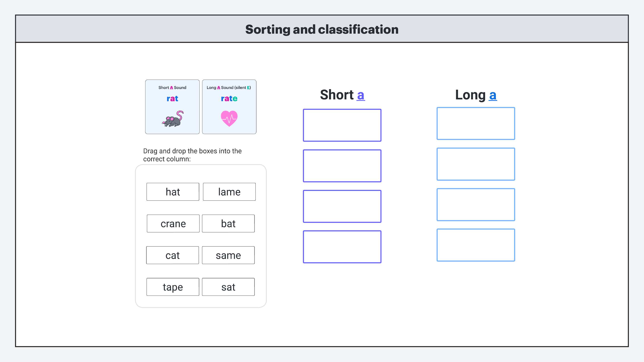Click the first Long a drop slot
Image resolution: width=644 pixels, height=362 pixels.
[475, 124]
